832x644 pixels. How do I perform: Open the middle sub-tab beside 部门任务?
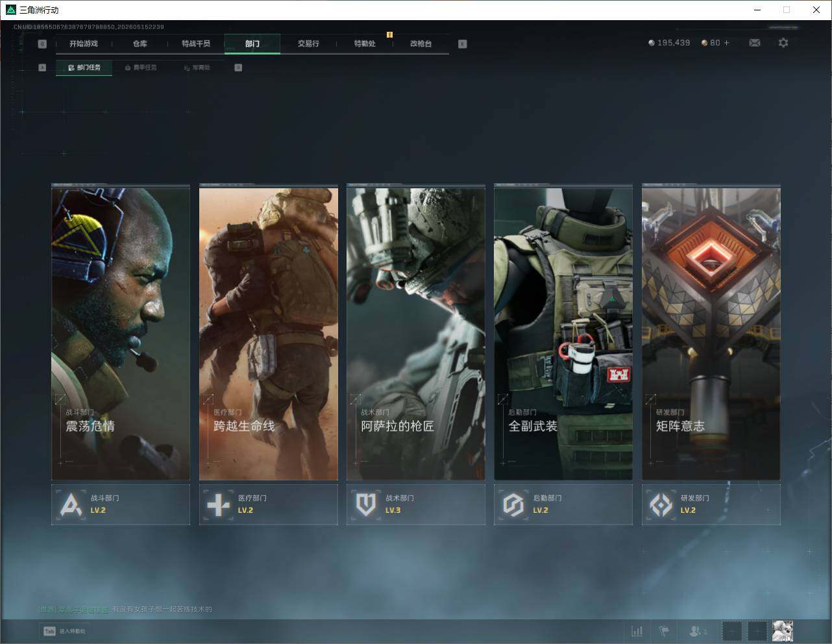(141, 68)
